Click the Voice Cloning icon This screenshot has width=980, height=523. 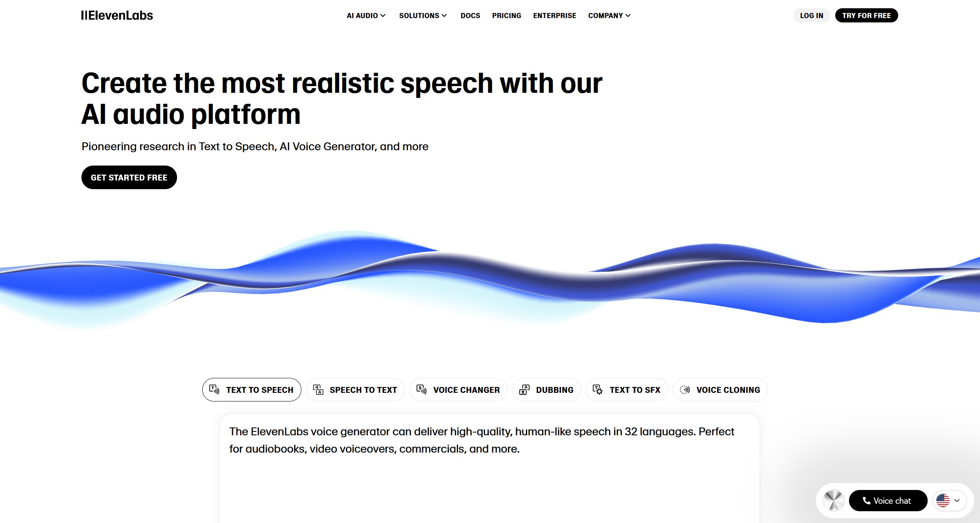tap(686, 389)
